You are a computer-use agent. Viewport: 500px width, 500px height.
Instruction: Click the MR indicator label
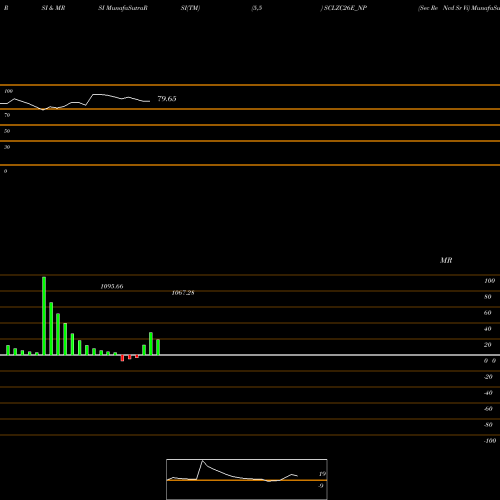[x=446, y=260]
